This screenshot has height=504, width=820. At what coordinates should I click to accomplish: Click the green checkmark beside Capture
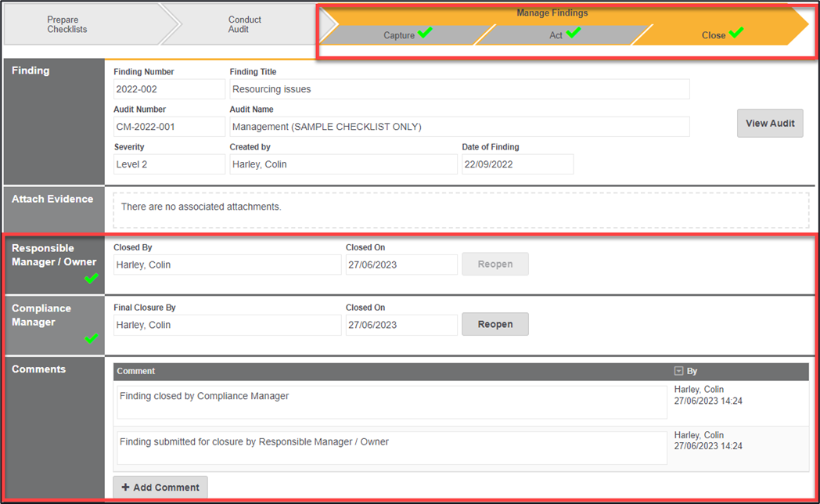[425, 33]
